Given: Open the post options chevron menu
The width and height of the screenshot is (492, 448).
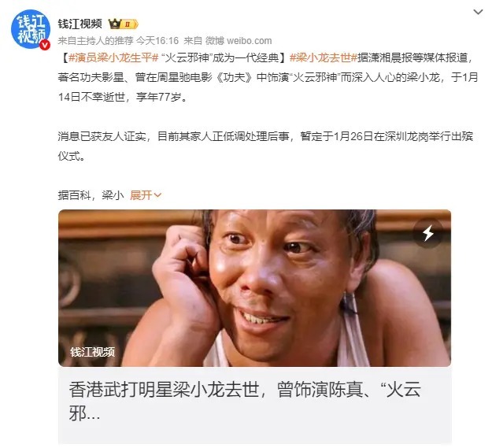Looking at the screenshot, I should coord(478,12).
